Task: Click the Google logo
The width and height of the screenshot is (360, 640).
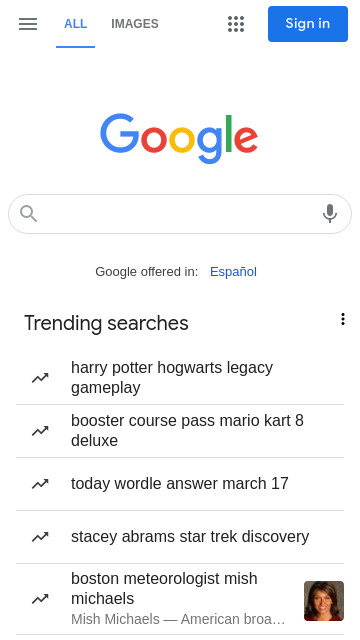Action: point(179,138)
